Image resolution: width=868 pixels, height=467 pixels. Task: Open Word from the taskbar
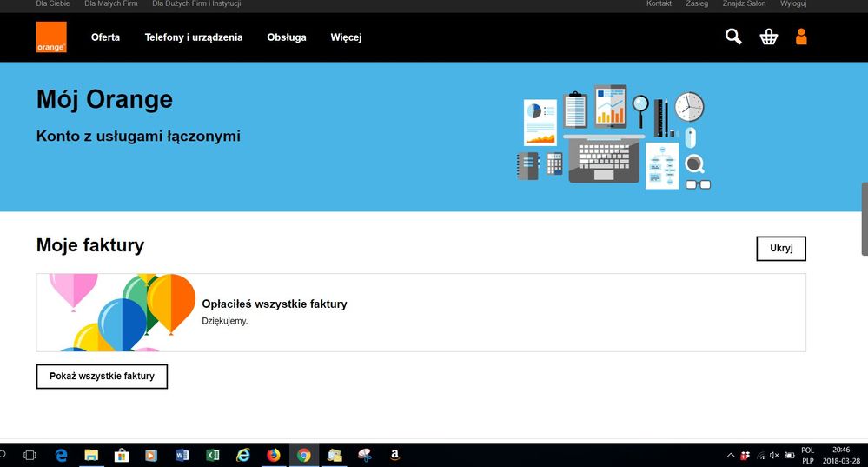[x=182, y=455]
